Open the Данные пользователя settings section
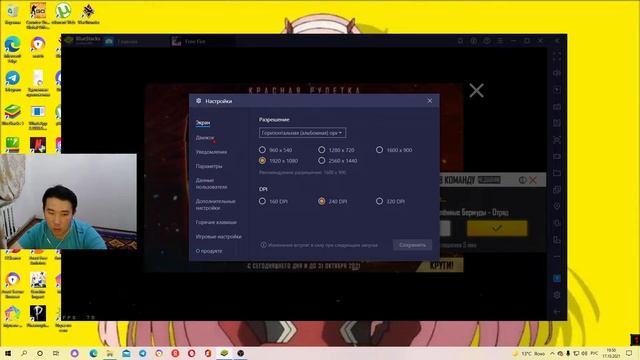Image resolution: width=640 pixels, height=360 pixels. tap(211, 184)
